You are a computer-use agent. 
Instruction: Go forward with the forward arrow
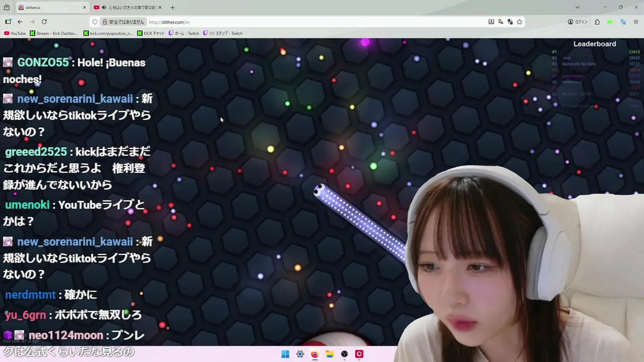click(32, 22)
